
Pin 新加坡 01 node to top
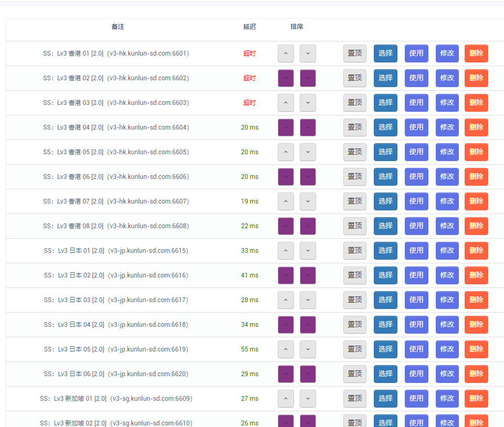point(355,399)
